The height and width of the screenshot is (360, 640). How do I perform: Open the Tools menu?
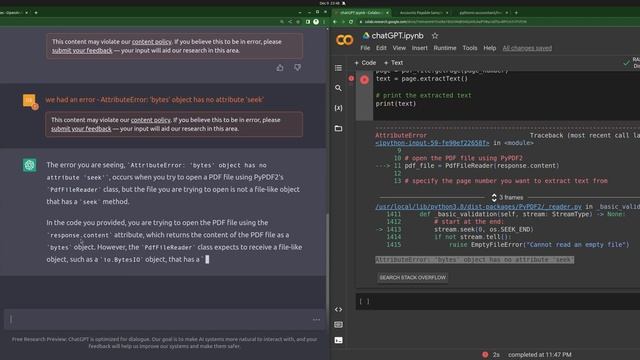tap(470, 48)
